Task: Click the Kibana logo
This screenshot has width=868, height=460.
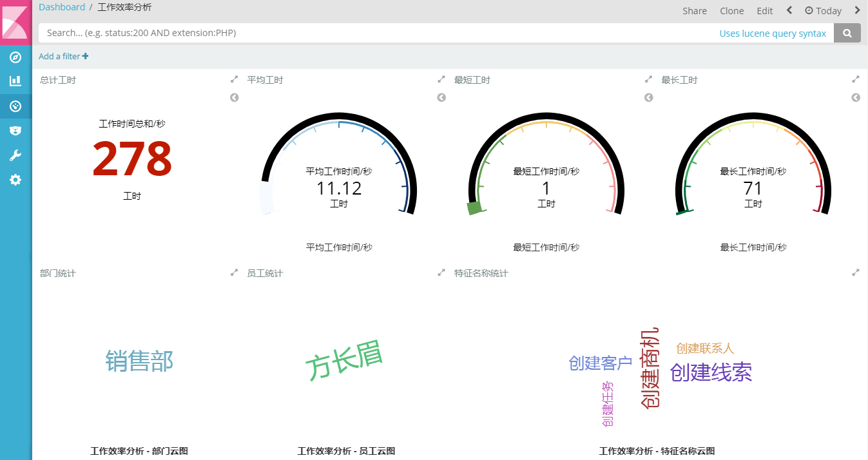Action: 15,23
